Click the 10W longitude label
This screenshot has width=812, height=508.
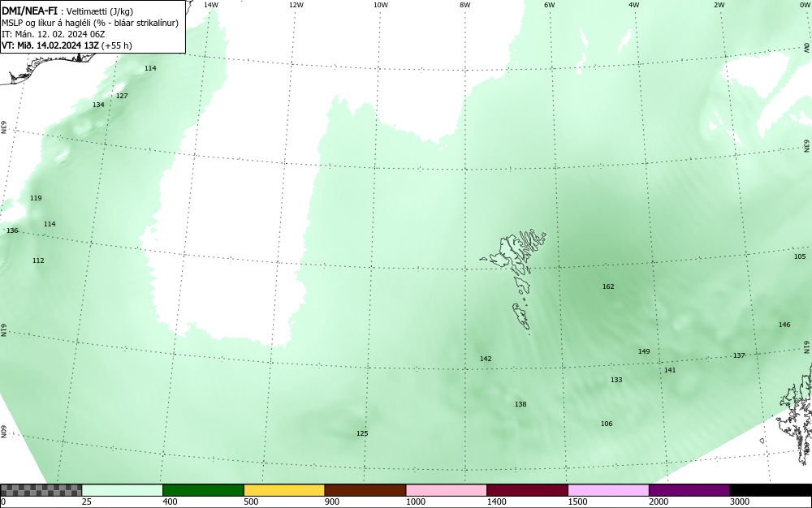pos(381,5)
